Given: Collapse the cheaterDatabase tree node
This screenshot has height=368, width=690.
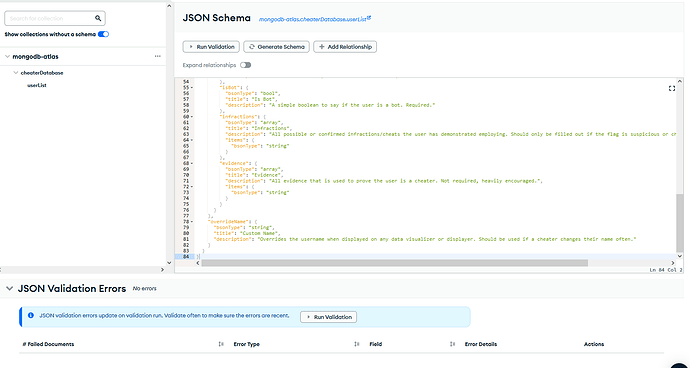Looking at the screenshot, I should 16,73.
